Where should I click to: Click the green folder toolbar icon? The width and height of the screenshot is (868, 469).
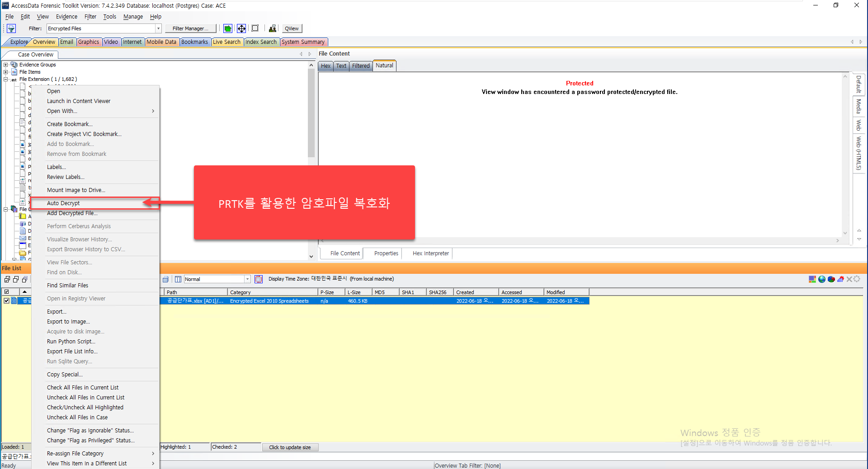point(228,28)
